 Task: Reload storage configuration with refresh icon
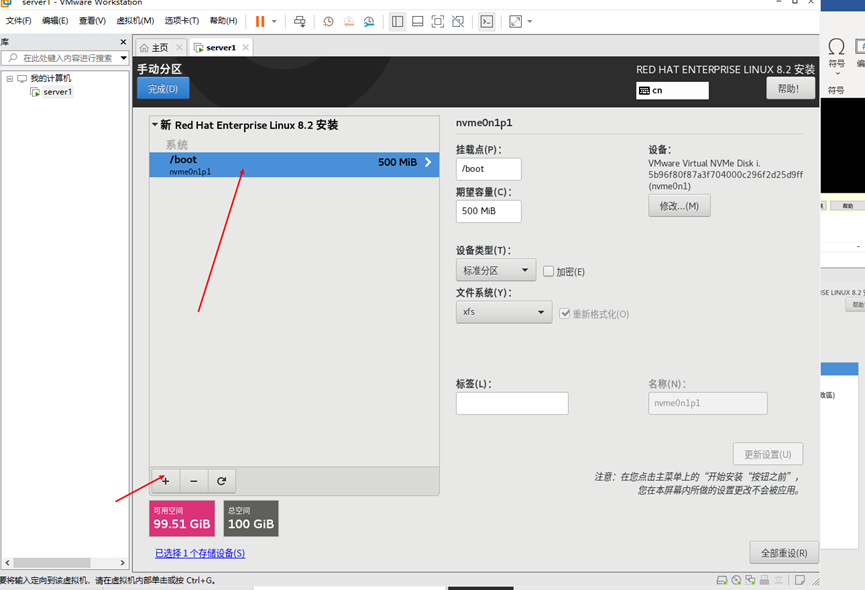point(222,481)
